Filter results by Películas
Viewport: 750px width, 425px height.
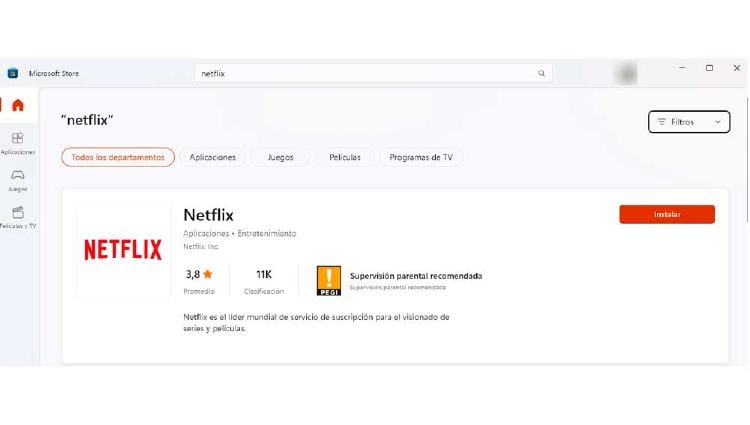pos(345,157)
